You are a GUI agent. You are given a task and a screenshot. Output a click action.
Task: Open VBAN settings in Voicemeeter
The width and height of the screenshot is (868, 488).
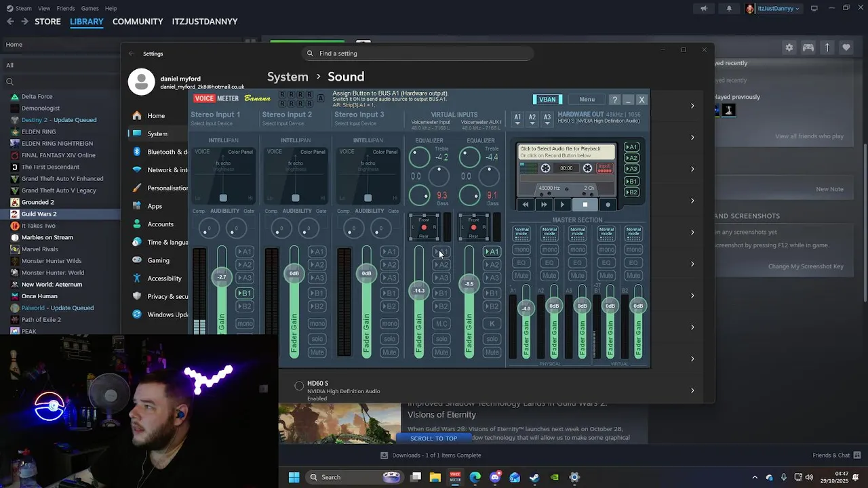[547, 100]
